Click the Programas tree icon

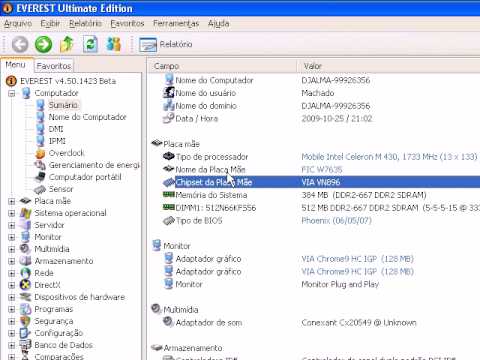click(x=25, y=309)
